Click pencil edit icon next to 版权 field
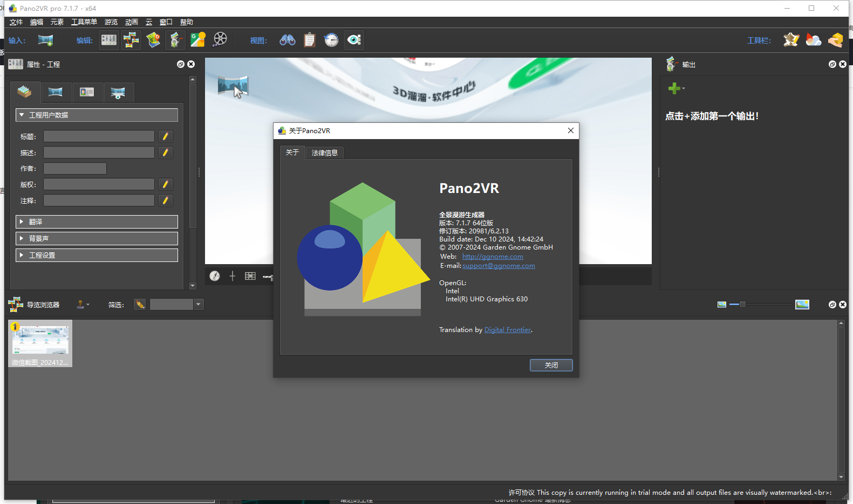Viewport: 853px width, 504px height. coord(166,184)
